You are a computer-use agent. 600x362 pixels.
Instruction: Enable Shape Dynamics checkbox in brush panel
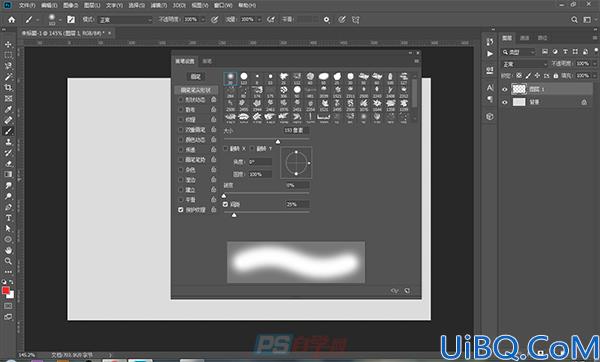(181, 100)
